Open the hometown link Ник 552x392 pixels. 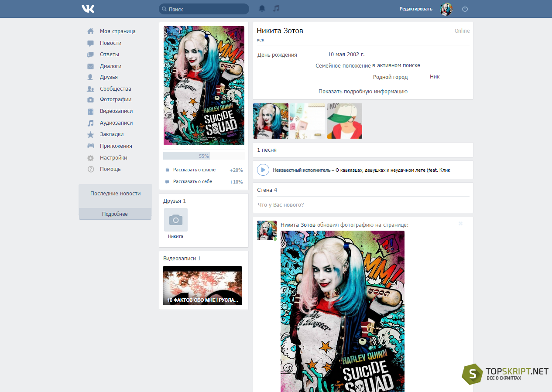tap(435, 77)
